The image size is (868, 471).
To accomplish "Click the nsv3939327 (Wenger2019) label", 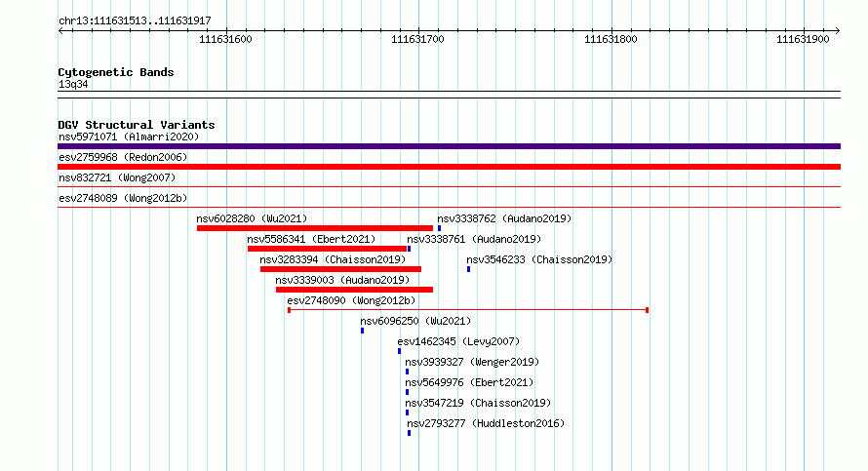I will [472, 362].
